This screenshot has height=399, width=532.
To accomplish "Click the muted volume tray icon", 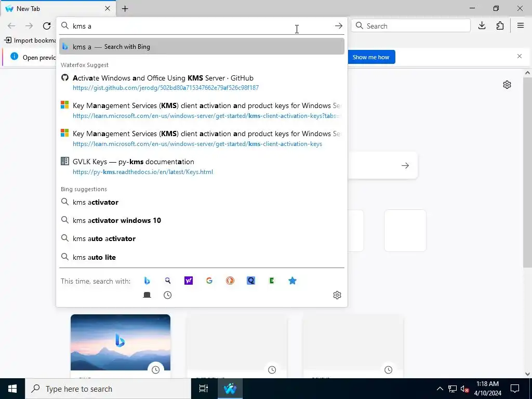I will tap(465, 389).
